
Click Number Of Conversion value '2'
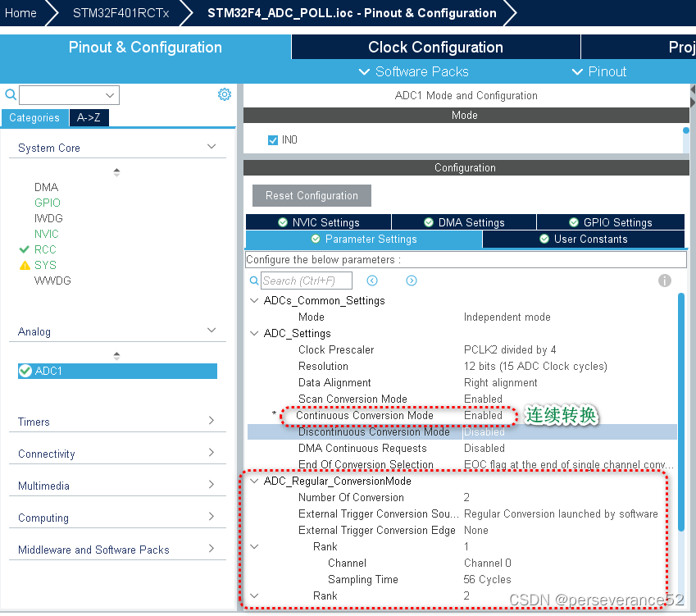click(466, 497)
